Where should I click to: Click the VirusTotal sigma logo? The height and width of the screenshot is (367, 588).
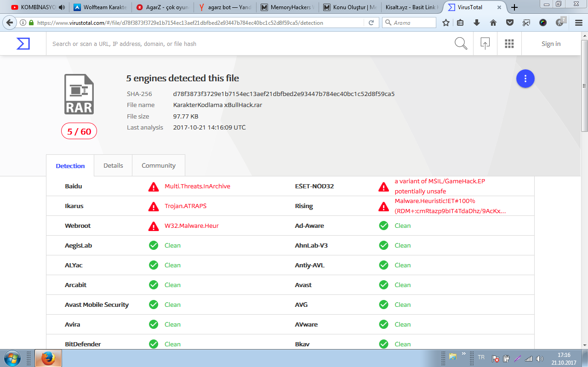click(23, 44)
